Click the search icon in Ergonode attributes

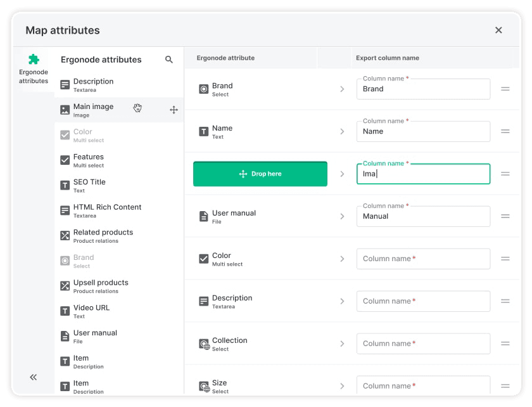tap(169, 60)
